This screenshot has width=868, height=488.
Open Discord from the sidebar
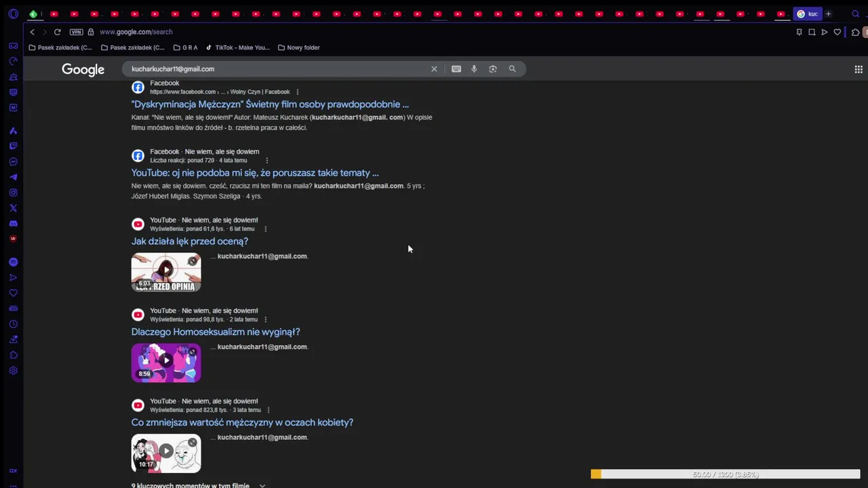(x=13, y=224)
